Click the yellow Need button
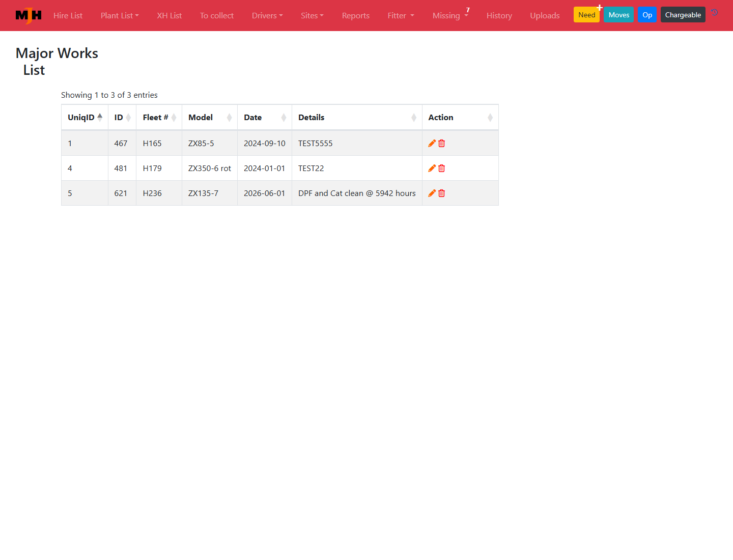733x560 pixels. (x=586, y=15)
